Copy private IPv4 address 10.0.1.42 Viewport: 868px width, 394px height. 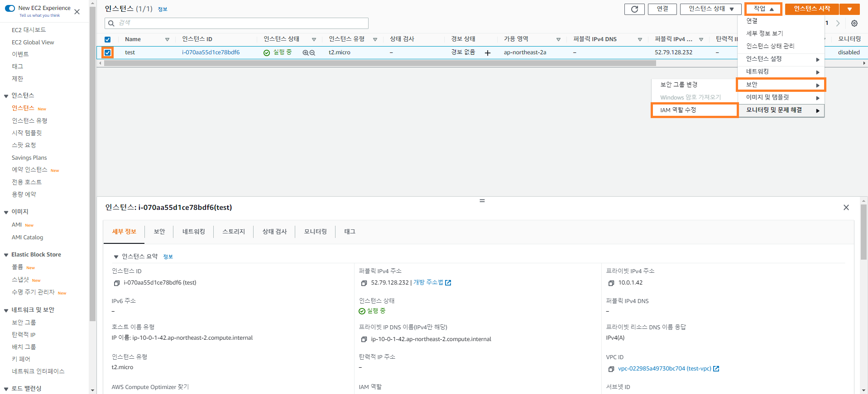click(x=611, y=283)
